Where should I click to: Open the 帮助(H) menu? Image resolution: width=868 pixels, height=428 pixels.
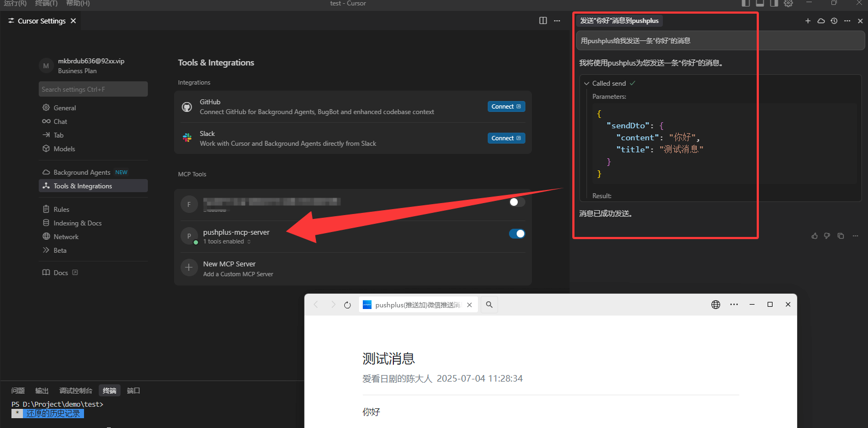[78, 3]
